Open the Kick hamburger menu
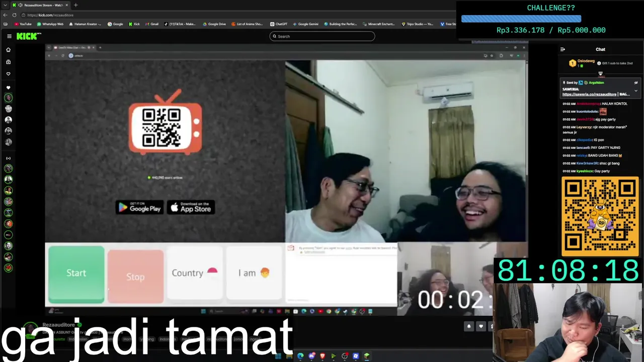Screen dimensions: 644x362 9,36
